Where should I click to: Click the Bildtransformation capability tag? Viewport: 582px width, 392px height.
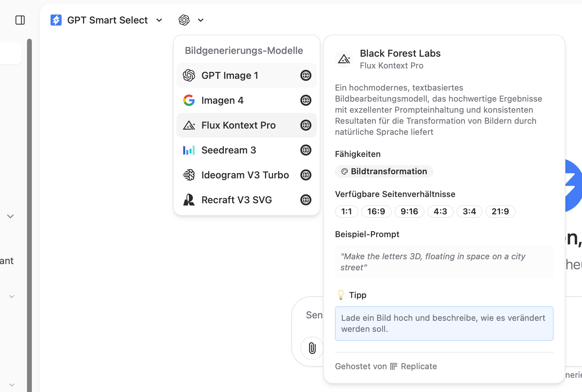tap(384, 171)
